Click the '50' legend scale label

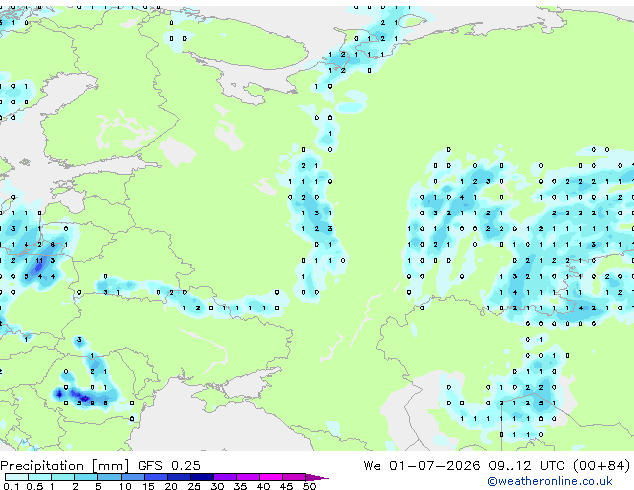coord(309,486)
